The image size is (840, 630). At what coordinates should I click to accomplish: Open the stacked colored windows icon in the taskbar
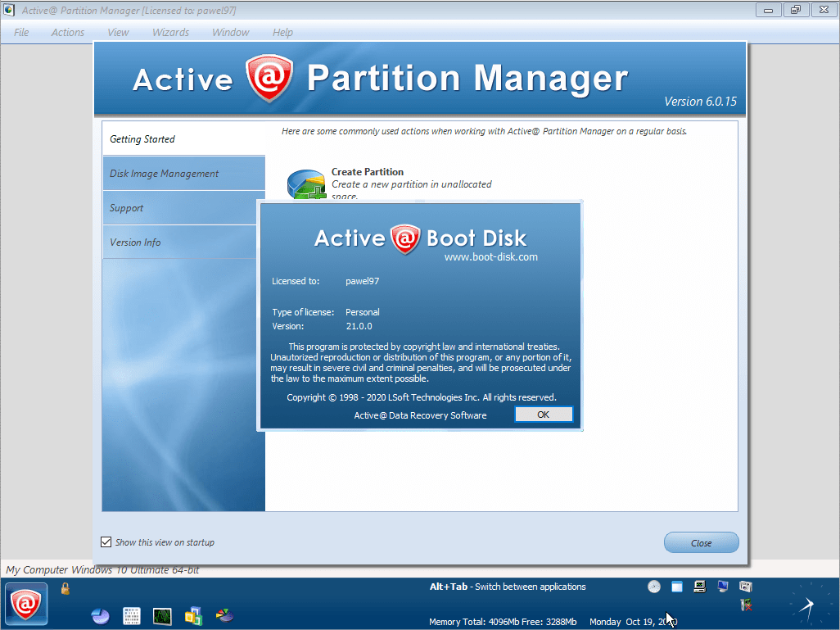click(193, 616)
